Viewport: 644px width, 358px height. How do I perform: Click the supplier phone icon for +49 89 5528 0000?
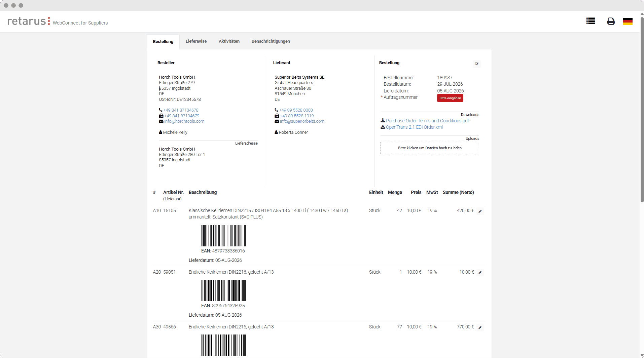[x=276, y=110]
